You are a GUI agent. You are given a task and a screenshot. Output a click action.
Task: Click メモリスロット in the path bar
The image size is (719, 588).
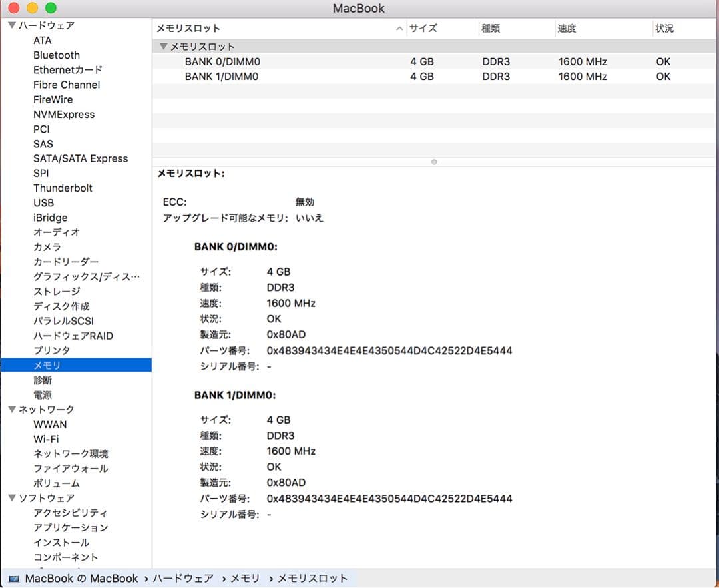coord(313,579)
